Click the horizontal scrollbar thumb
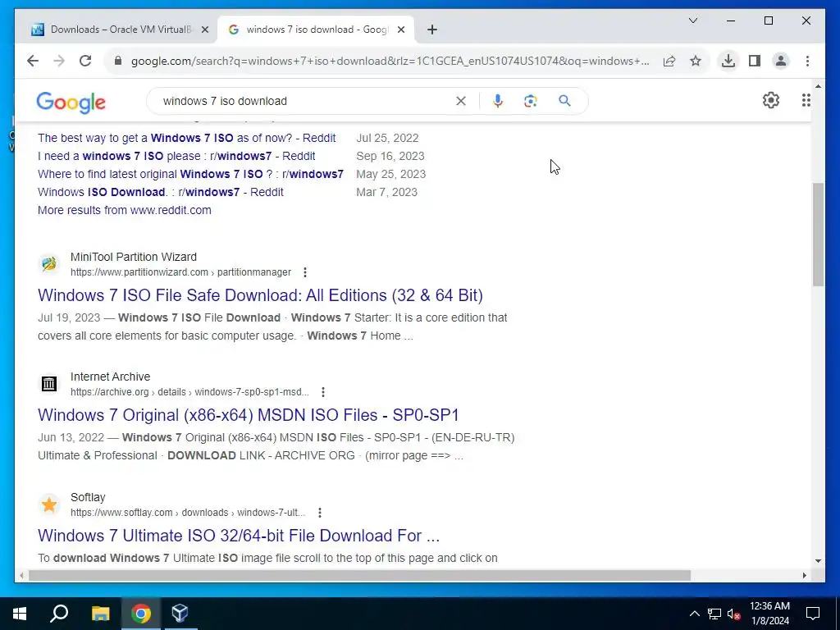Viewport: 840px width, 630px height. click(x=359, y=576)
